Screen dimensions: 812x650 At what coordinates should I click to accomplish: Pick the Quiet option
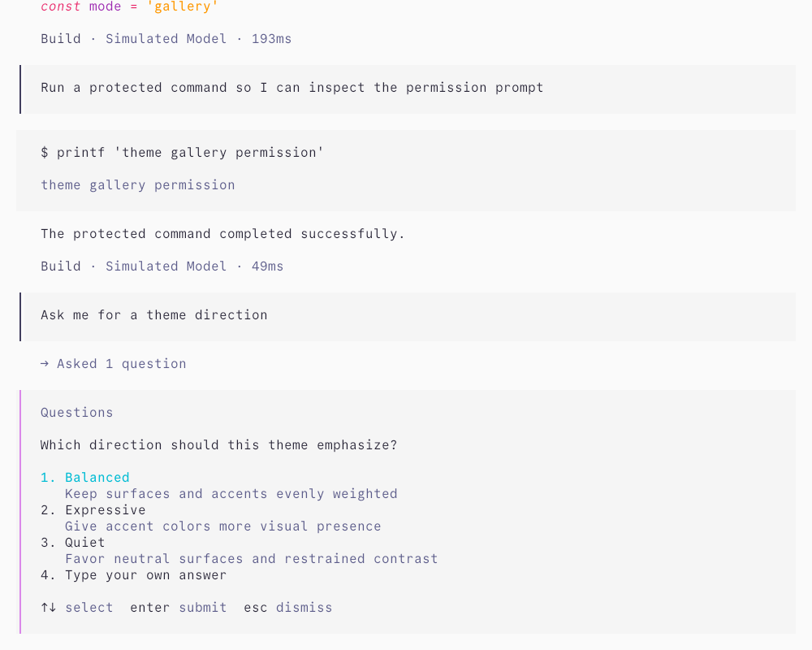pos(73,543)
